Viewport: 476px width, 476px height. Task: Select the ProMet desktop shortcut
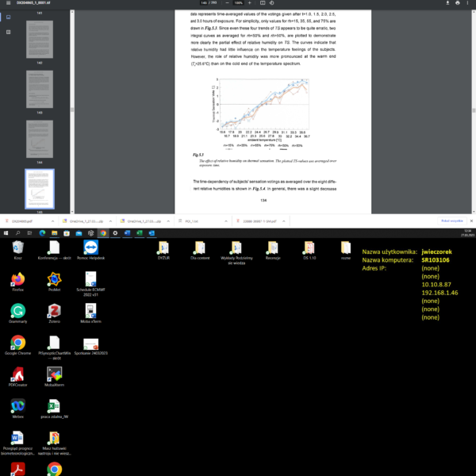[55, 279]
